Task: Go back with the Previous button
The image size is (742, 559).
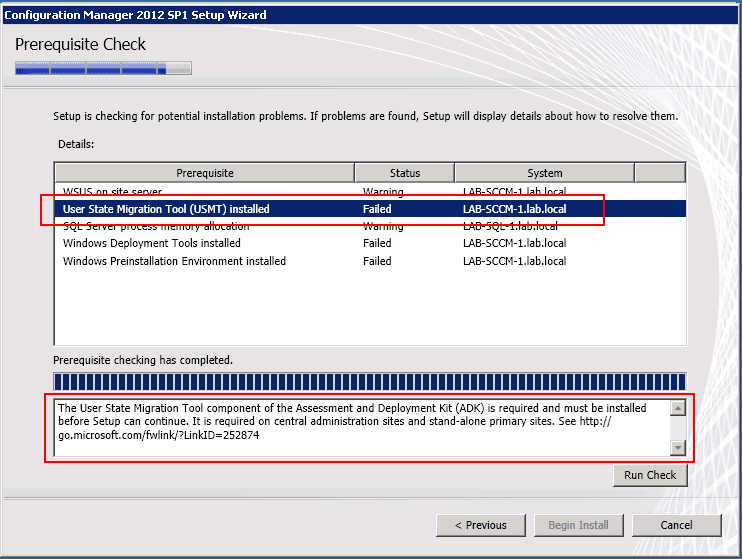Action: pos(481,525)
